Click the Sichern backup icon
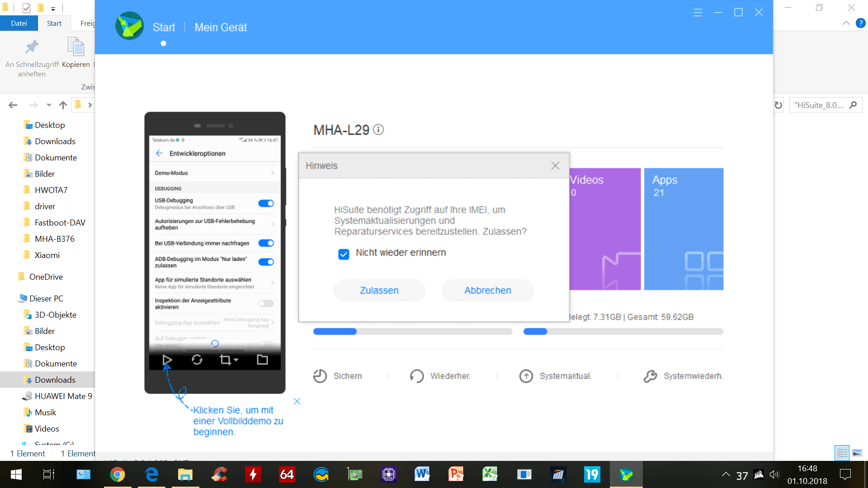Viewport: 868px width, 488px height. (x=320, y=376)
